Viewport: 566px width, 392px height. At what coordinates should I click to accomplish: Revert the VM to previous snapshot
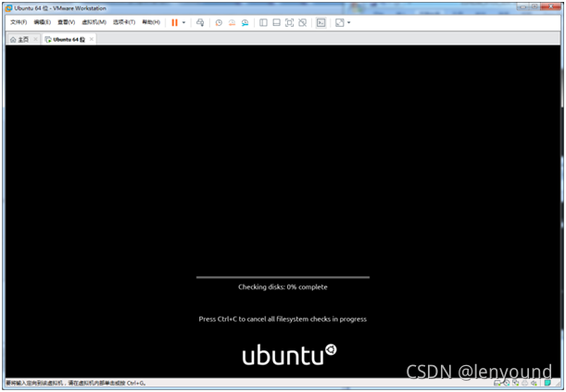[x=232, y=23]
